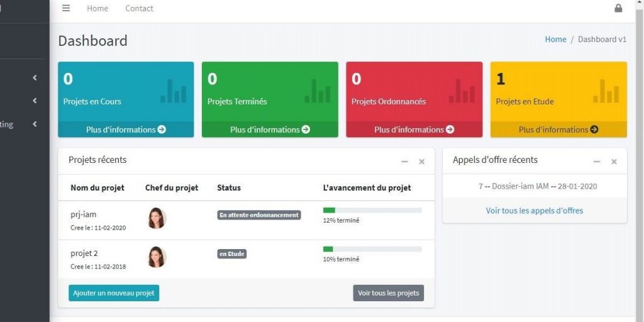Click bar chart icon in Projets Terminés card

(318, 91)
